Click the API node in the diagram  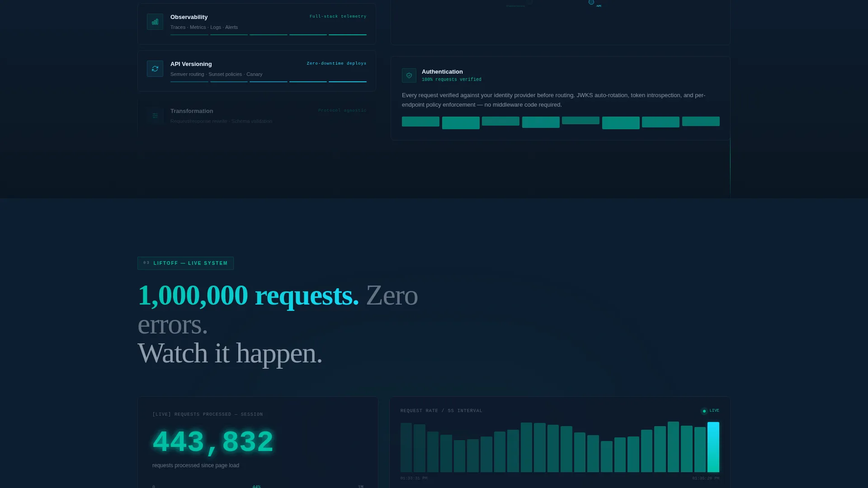591,2
